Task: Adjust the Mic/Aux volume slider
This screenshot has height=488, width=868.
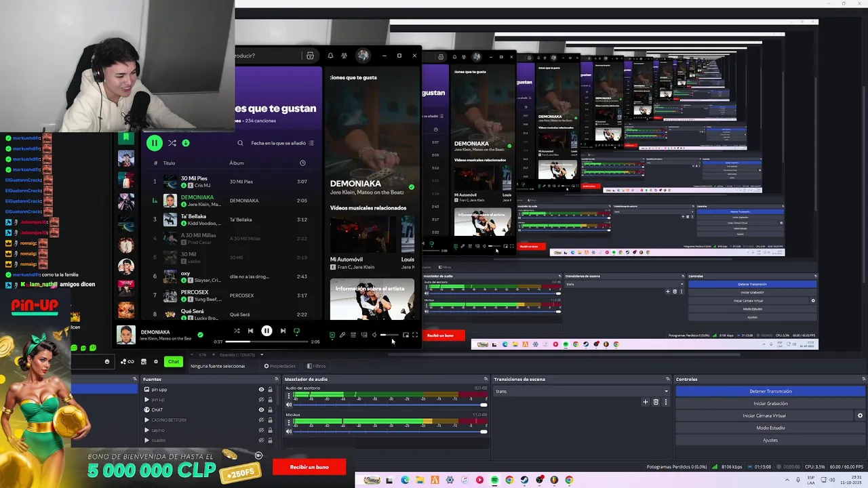Action: (390, 431)
